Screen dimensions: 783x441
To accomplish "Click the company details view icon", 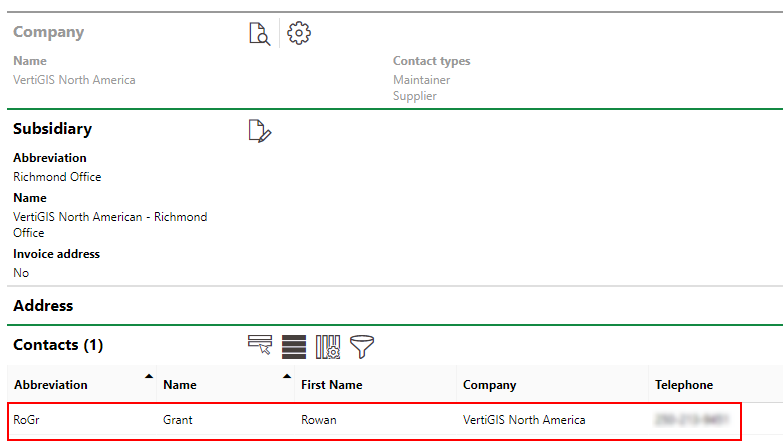I will click(259, 33).
